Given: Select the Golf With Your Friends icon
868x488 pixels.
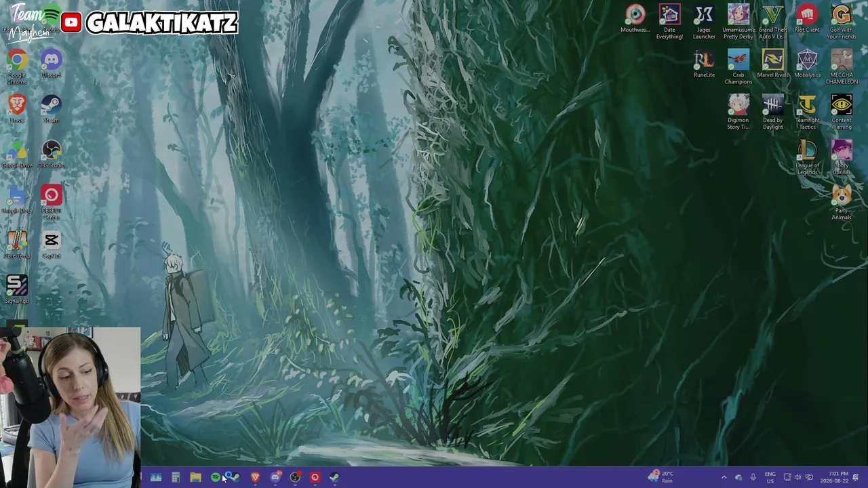Looking at the screenshot, I should 842,22.
